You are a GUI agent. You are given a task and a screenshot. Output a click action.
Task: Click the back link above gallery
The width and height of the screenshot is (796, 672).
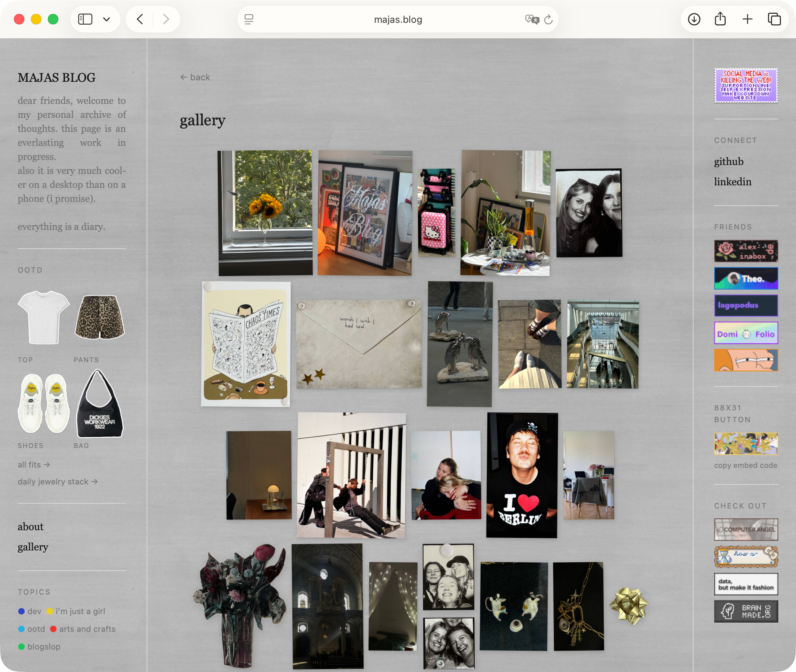pos(195,77)
